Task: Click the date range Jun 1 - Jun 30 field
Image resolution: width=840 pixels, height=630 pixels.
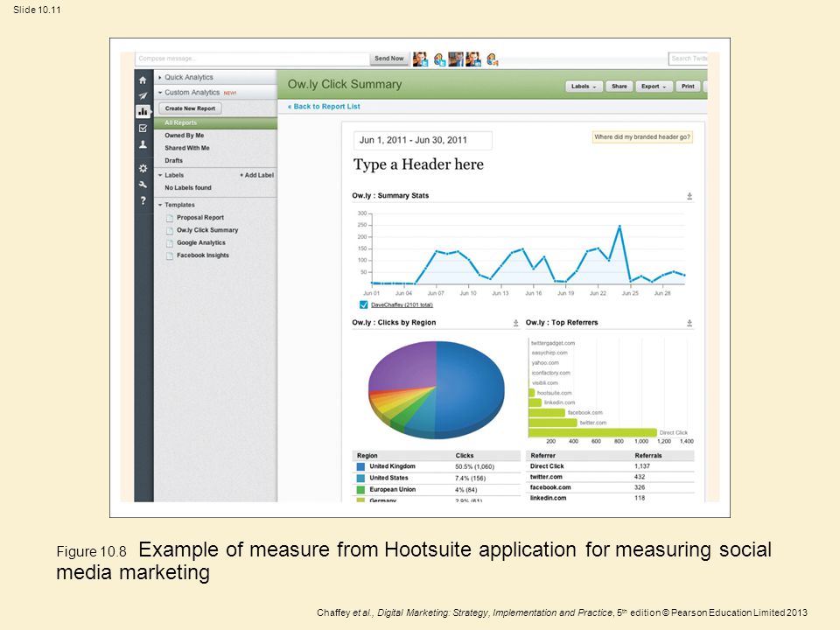Action: [422, 140]
